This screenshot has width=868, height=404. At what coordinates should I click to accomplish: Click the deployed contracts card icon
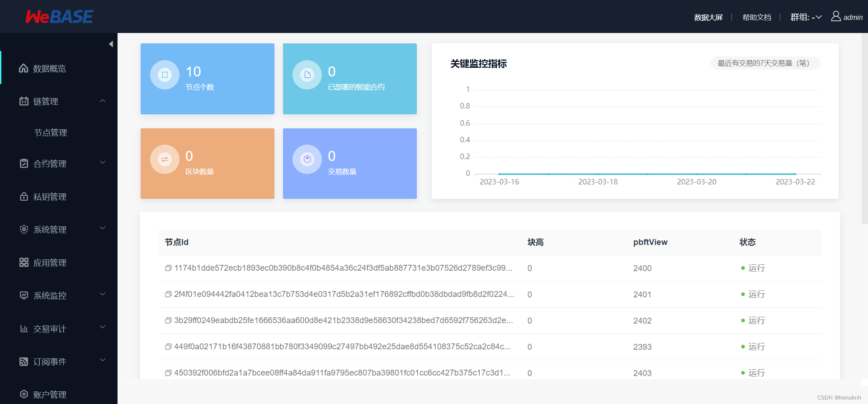click(307, 75)
